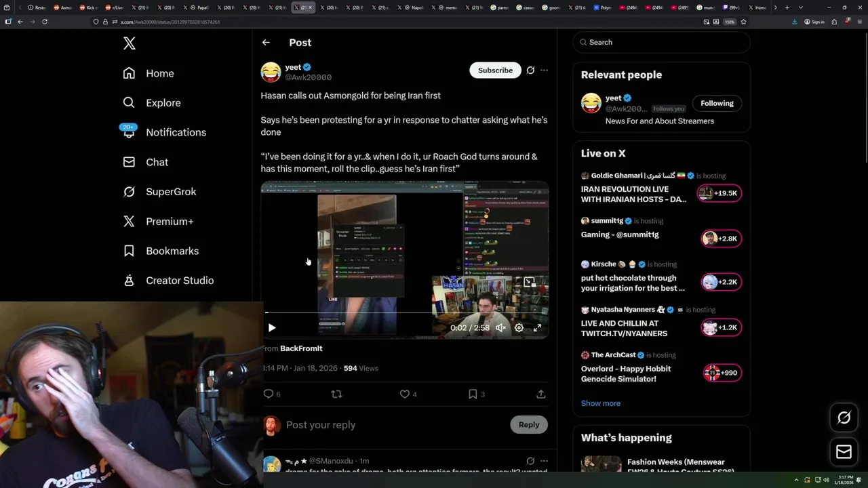
Task: Click the Following button for yeet
Action: [x=717, y=103]
